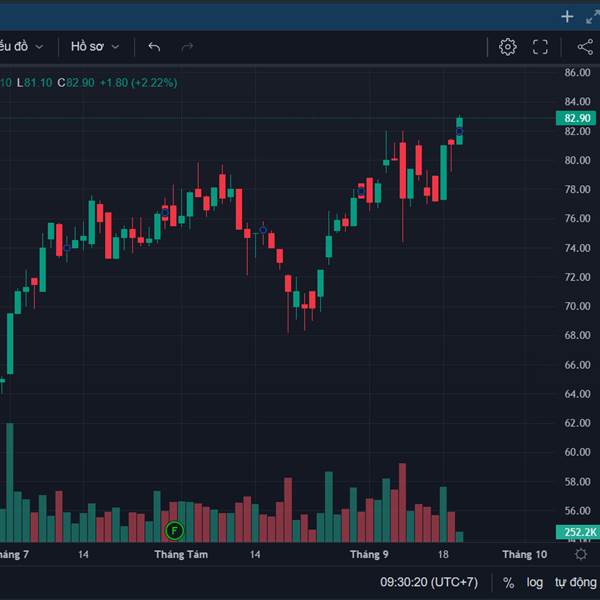Click the Tháng 10 axis label
The height and width of the screenshot is (600, 600).
[x=524, y=554]
